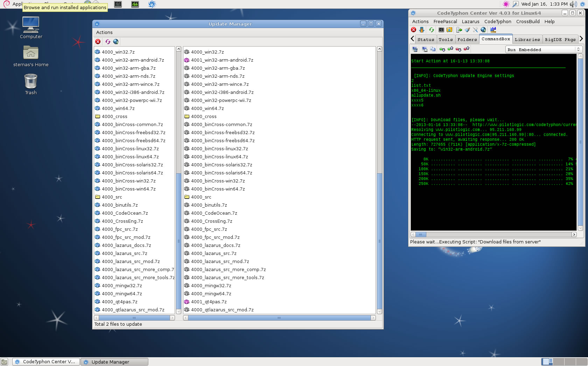The width and height of the screenshot is (588, 366).
Task: Click CodeTyphon Center taskbar button
Action: click(x=46, y=362)
